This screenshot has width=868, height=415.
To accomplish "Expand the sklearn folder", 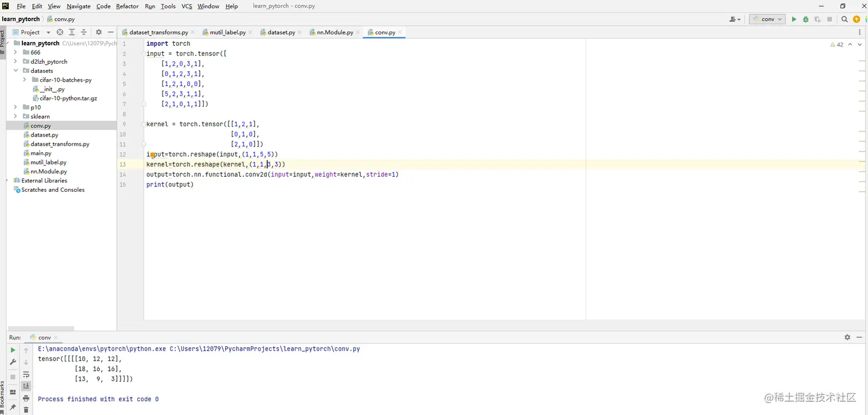I will [15, 117].
